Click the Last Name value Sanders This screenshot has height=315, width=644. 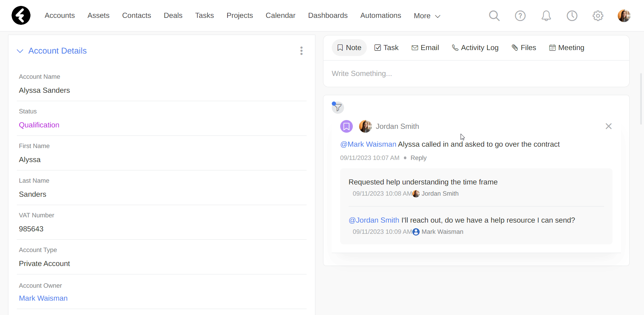33,194
